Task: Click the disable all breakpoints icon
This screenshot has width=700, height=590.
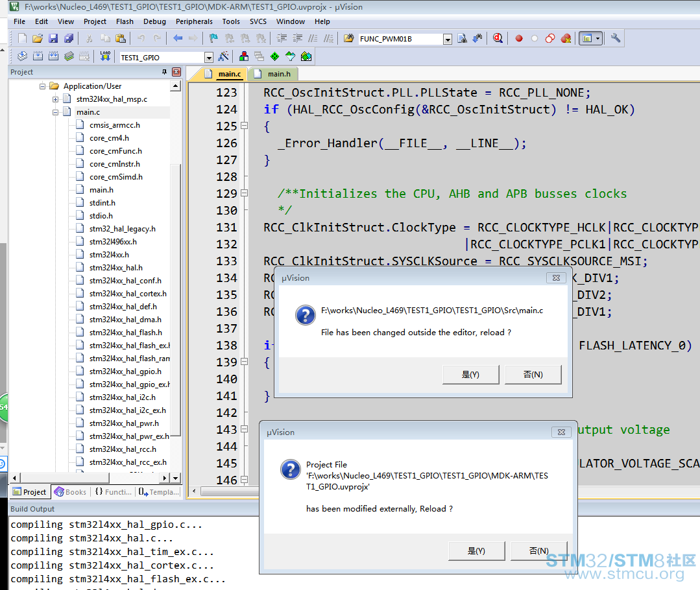Action: coord(550,38)
